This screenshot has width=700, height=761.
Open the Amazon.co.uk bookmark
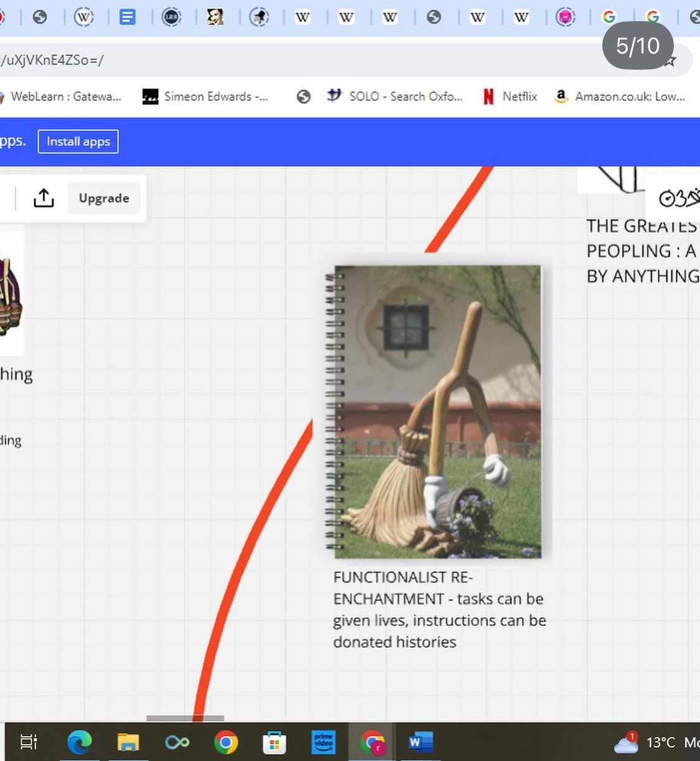(x=620, y=96)
